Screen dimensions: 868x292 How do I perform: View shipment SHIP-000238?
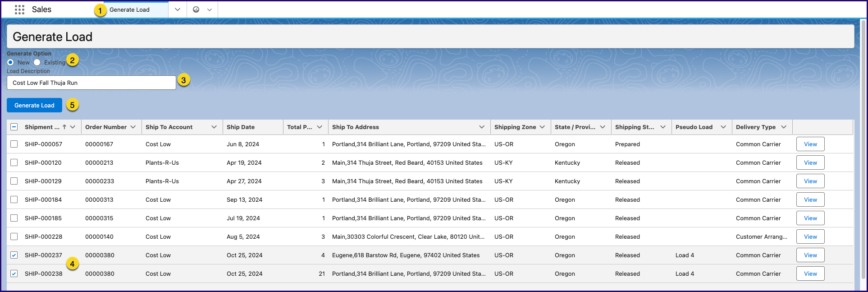pos(810,274)
